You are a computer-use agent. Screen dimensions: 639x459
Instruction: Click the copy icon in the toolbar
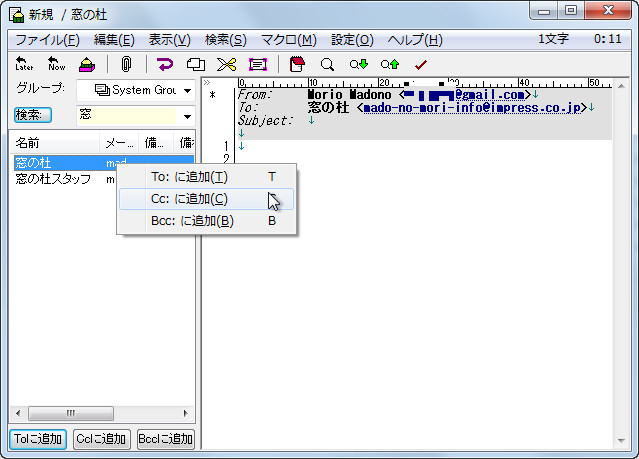tap(196, 64)
